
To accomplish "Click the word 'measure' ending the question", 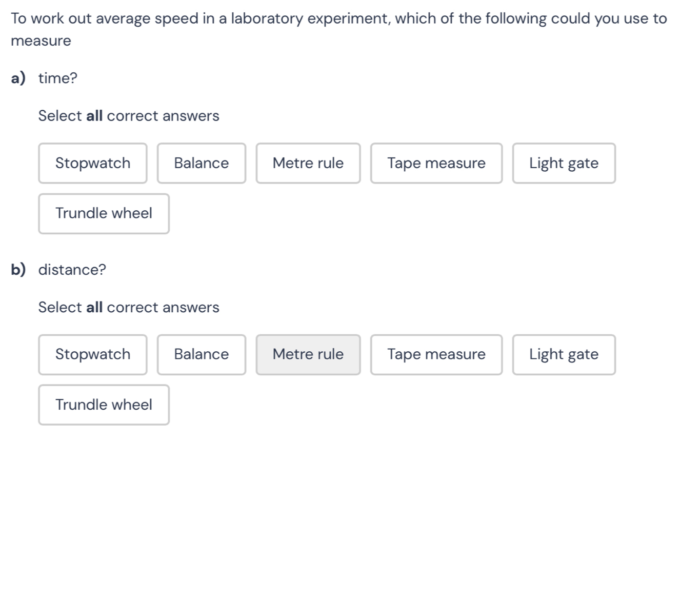I will (x=41, y=41).
